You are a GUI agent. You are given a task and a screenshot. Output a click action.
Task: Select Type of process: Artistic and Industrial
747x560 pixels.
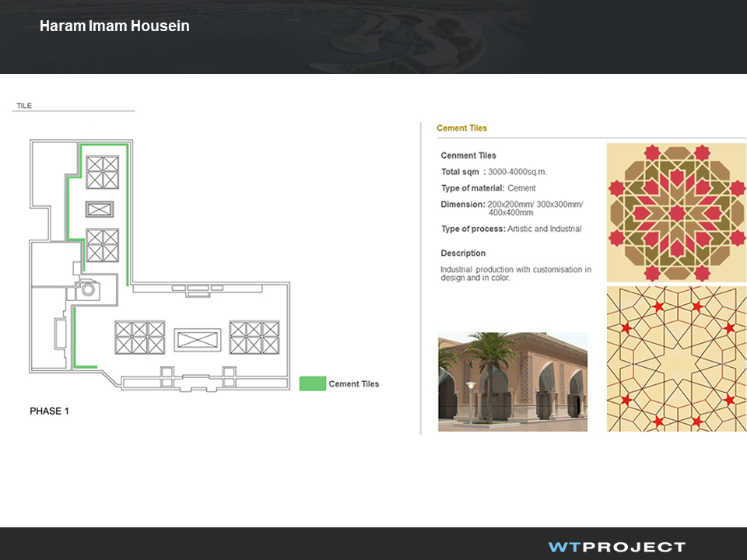pos(511,229)
